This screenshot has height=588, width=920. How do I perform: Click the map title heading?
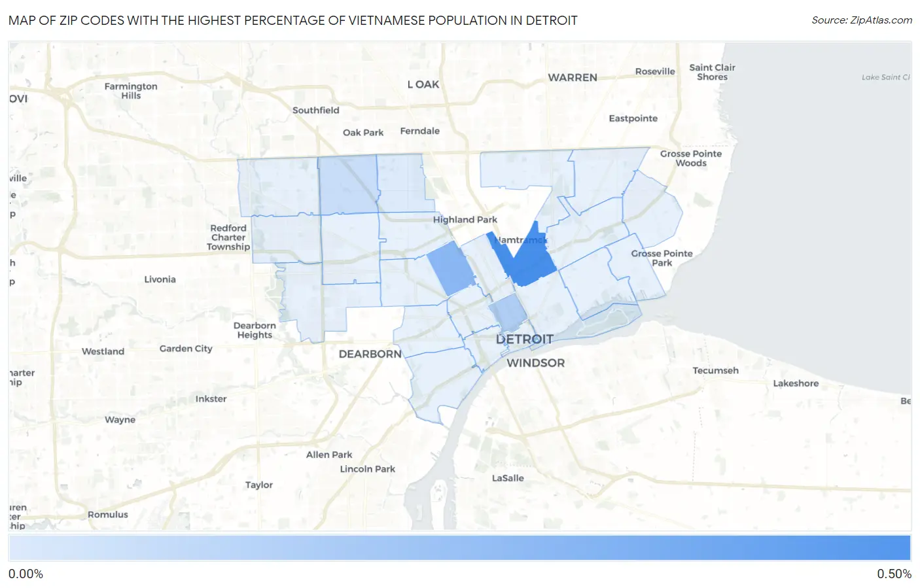(x=293, y=20)
